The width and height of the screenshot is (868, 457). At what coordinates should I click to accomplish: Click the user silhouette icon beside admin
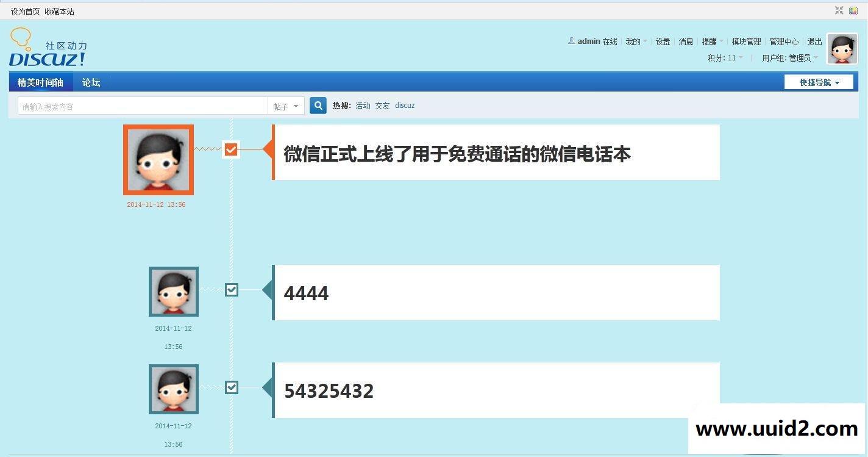click(571, 41)
